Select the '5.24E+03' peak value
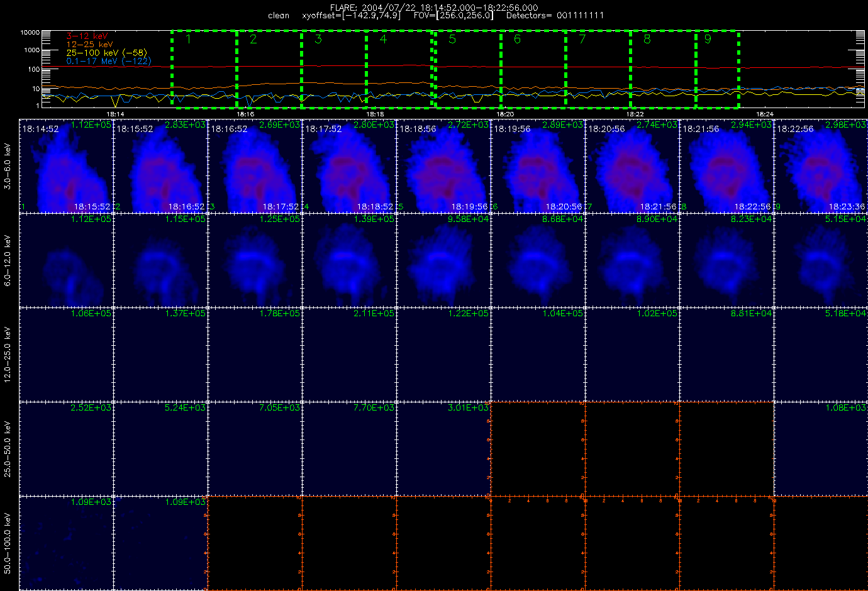The image size is (868, 591). tap(185, 408)
